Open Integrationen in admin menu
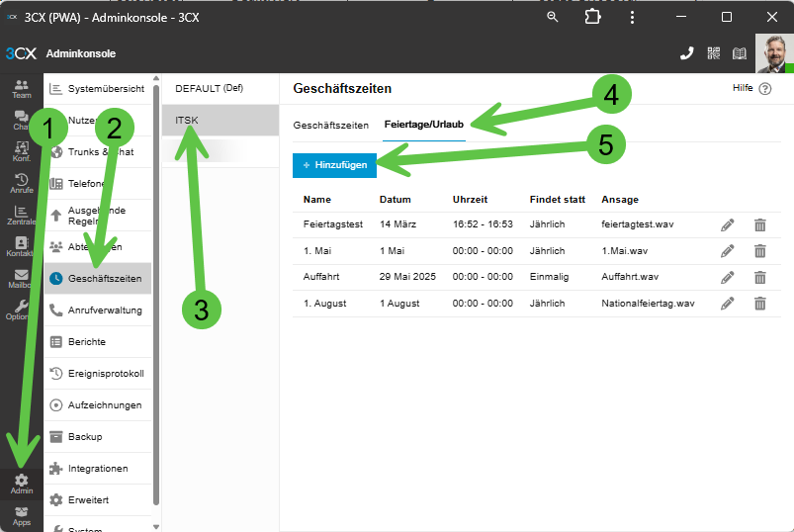Screen dimensions: 794x532 click(98, 469)
